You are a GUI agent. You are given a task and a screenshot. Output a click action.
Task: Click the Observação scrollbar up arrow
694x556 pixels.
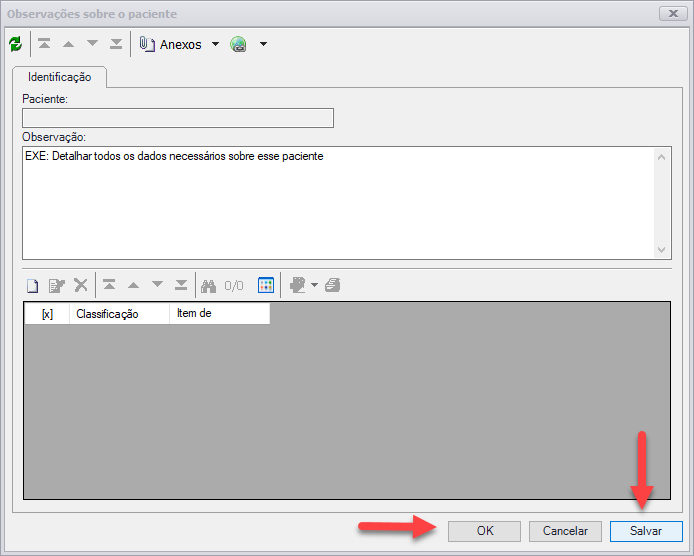click(662, 157)
